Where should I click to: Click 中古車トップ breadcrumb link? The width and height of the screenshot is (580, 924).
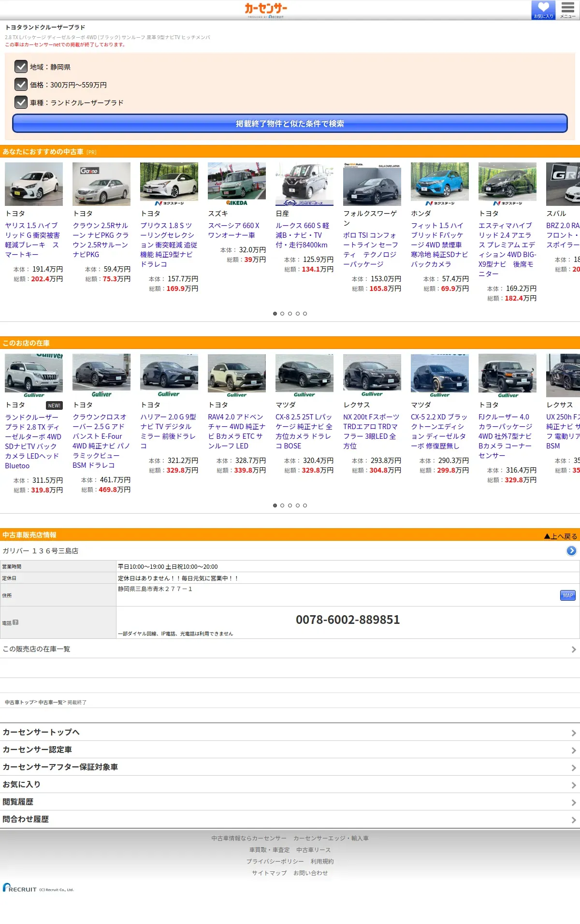[x=19, y=702]
